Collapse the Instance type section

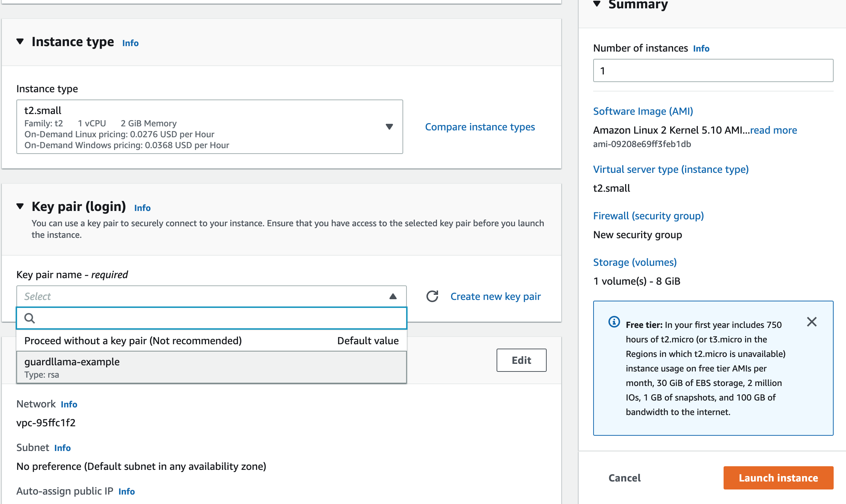(x=20, y=41)
